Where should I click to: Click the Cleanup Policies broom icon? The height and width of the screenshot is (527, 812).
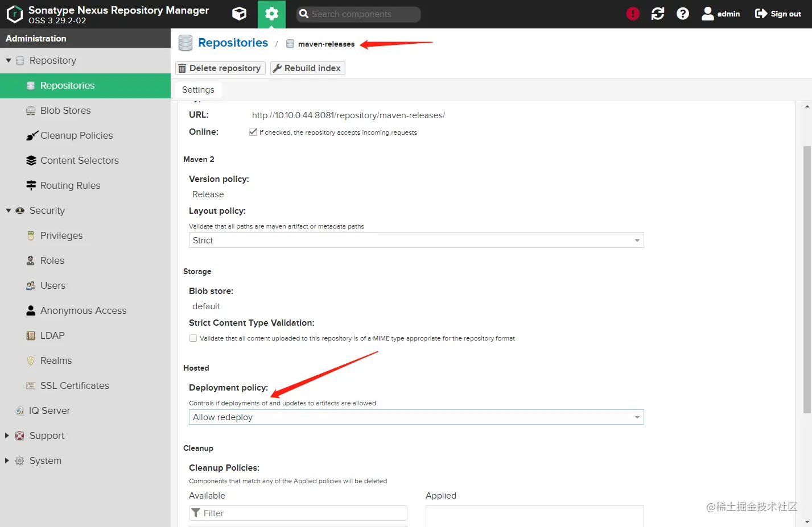pos(32,135)
